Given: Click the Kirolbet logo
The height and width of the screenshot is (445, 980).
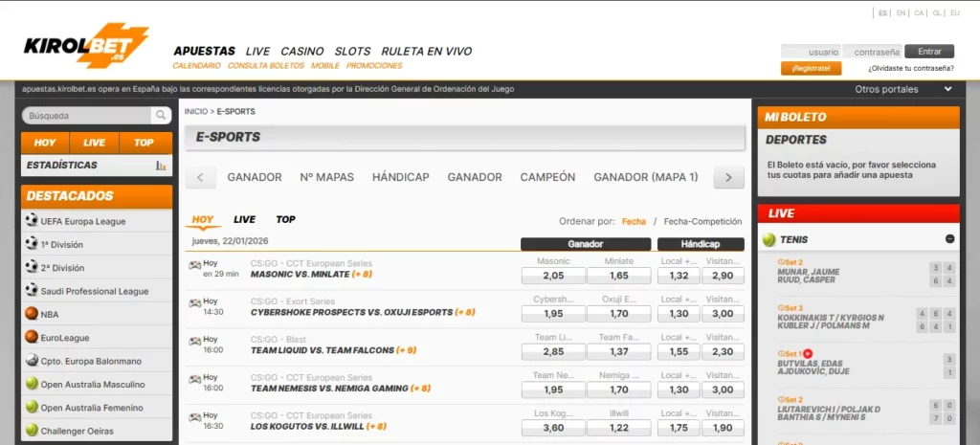Looking at the screenshot, I should (85, 45).
